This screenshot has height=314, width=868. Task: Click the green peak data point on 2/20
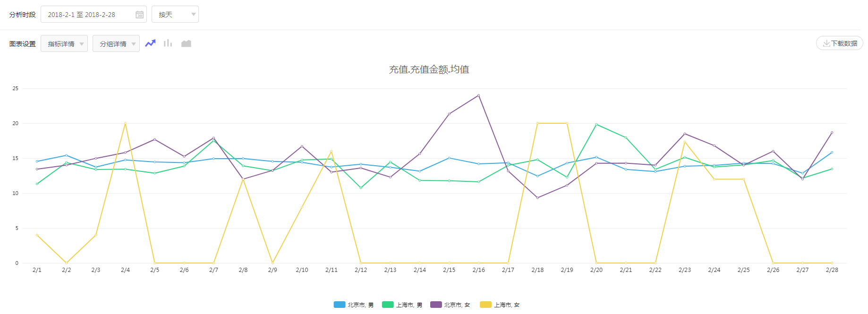(x=596, y=125)
